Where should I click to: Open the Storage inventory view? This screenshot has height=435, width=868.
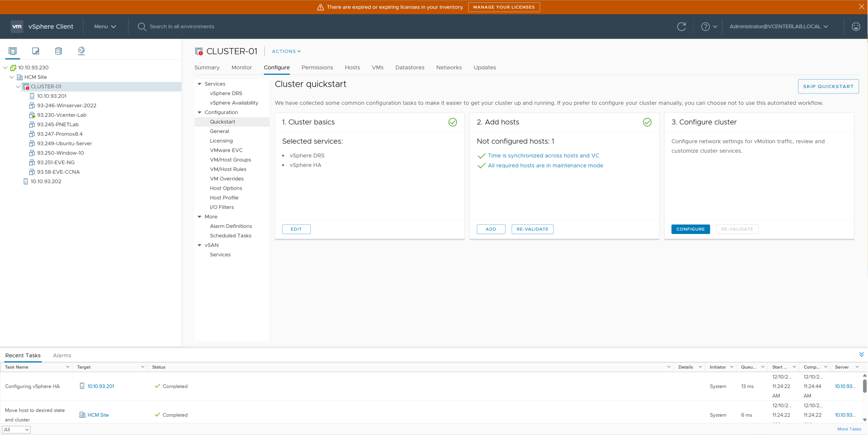[x=58, y=51]
